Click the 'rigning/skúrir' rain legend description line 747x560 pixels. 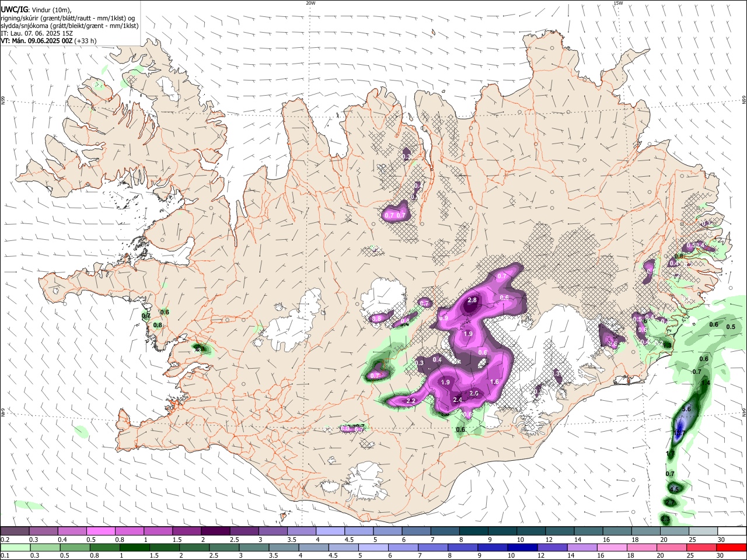(69, 17)
